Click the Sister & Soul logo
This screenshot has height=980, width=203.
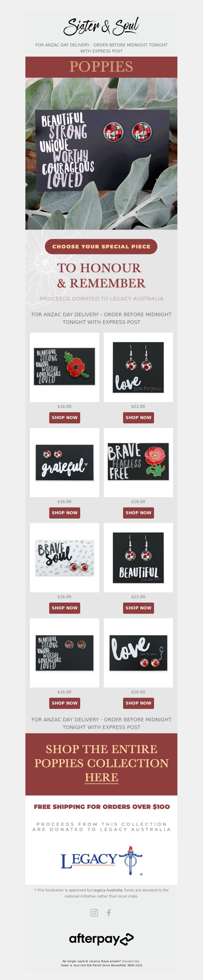coord(101,26)
